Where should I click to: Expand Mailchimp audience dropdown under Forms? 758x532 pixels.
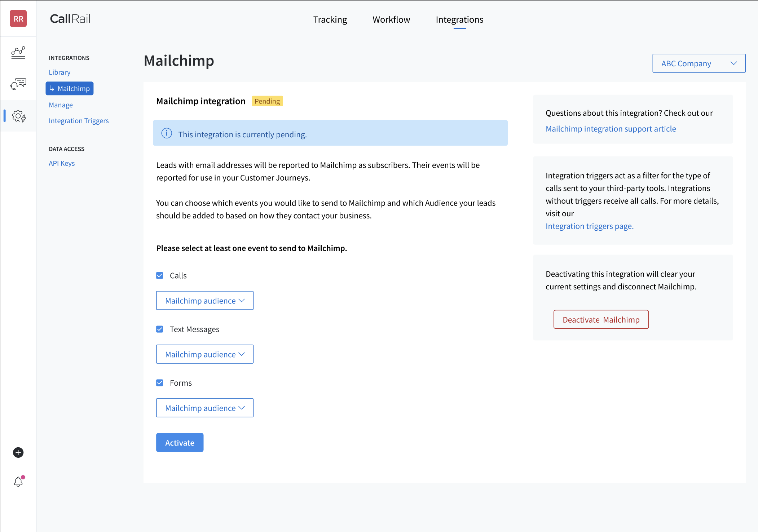(204, 408)
